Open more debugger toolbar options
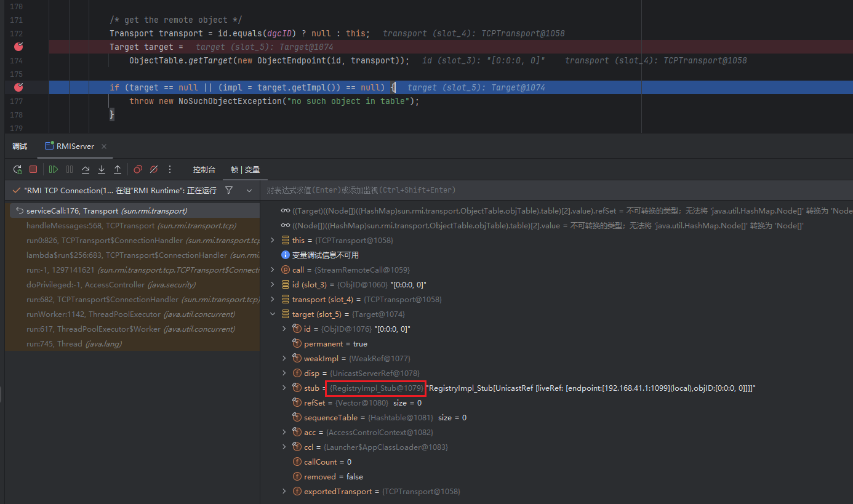The height and width of the screenshot is (504, 853). coord(170,169)
